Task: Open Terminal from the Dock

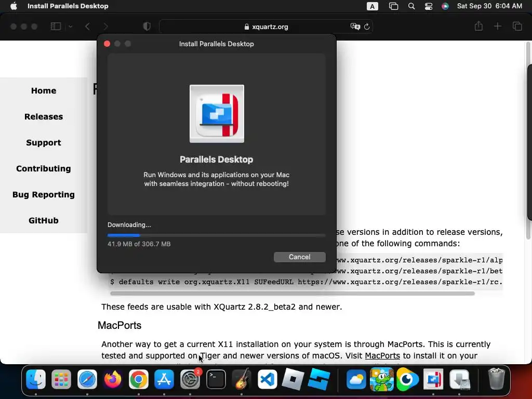Action: [216, 379]
